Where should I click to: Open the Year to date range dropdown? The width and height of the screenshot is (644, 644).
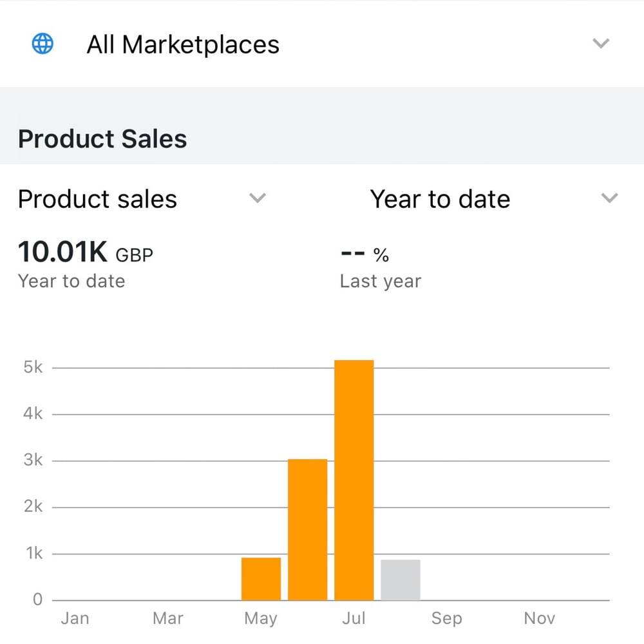click(x=494, y=199)
